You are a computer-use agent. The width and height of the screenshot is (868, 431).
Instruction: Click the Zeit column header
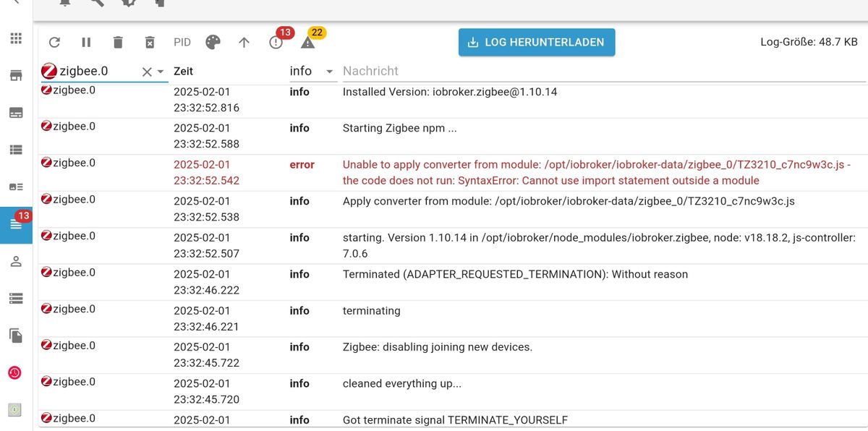point(184,71)
